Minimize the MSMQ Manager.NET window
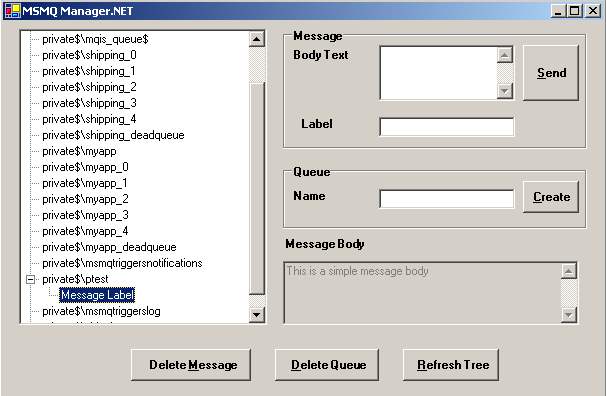Viewport: 606px width, 396px height. [x=557, y=11]
